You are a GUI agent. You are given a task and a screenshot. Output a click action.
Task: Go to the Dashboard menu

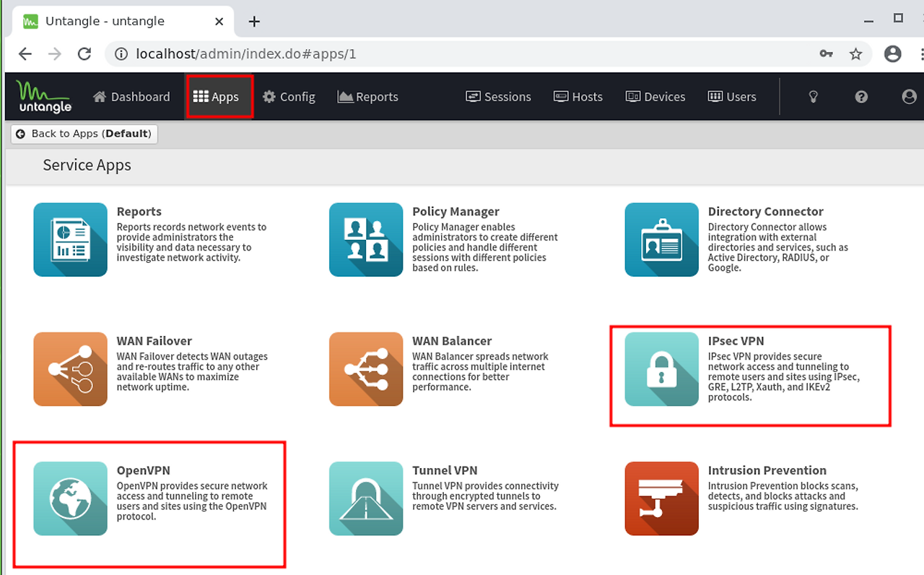click(x=131, y=97)
